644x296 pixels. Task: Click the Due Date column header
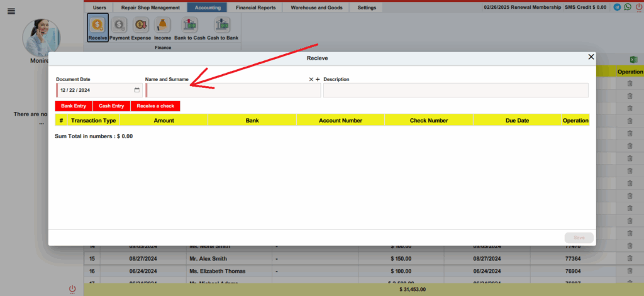517,120
